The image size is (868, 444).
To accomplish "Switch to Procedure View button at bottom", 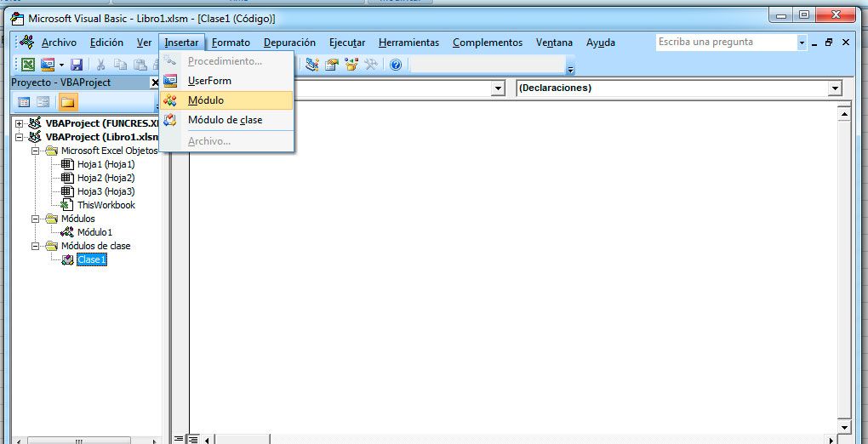I will pos(179,440).
